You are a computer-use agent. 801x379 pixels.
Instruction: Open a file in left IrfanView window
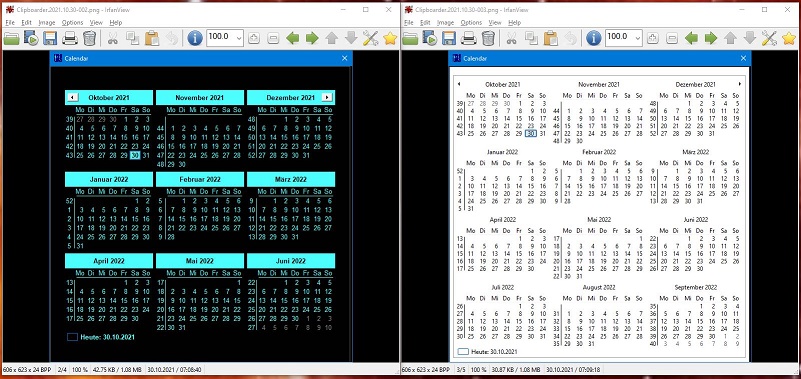pos(11,38)
